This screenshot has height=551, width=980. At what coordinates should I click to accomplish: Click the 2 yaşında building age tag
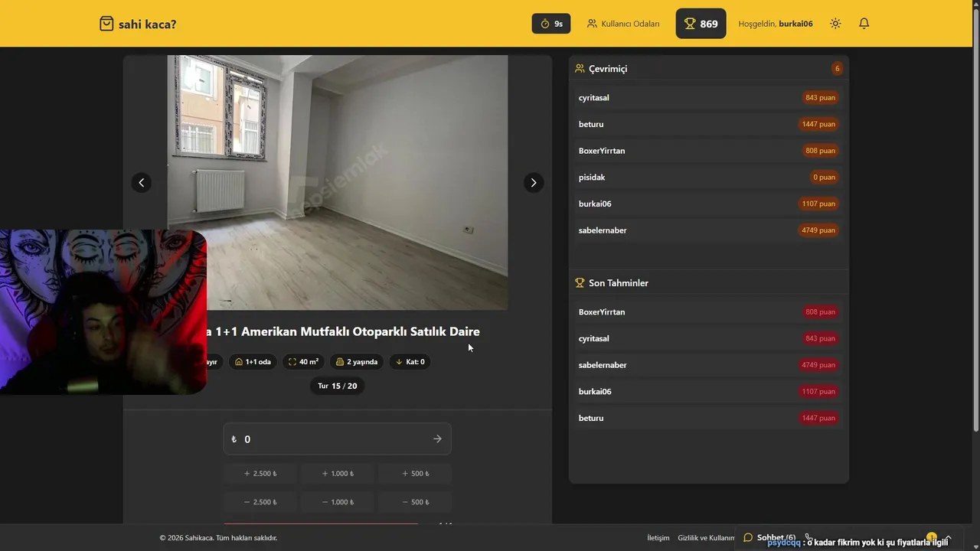pos(357,362)
